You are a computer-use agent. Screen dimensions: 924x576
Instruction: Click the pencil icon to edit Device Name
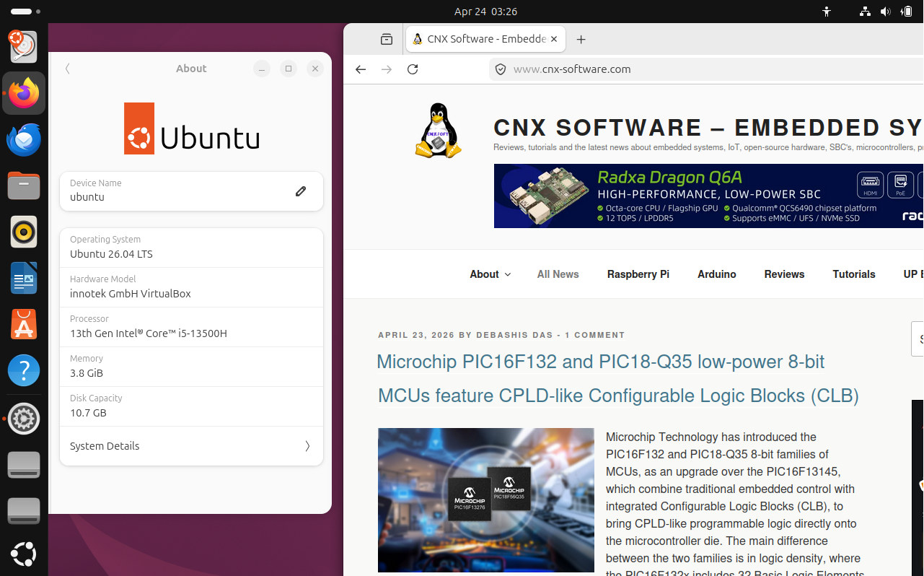pos(301,191)
